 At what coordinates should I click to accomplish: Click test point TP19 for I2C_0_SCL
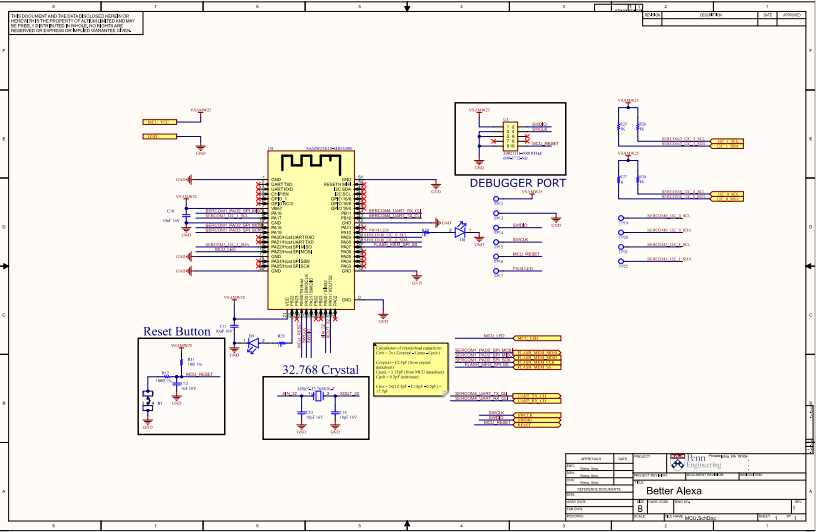click(x=621, y=219)
